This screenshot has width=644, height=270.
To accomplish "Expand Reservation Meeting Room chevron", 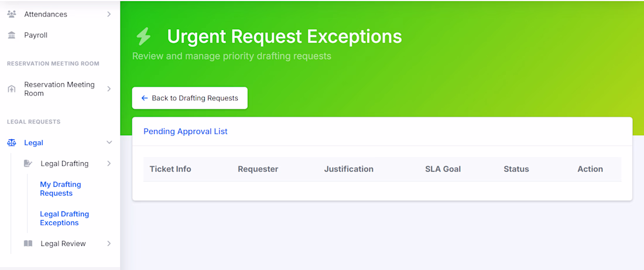I will (x=109, y=89).
